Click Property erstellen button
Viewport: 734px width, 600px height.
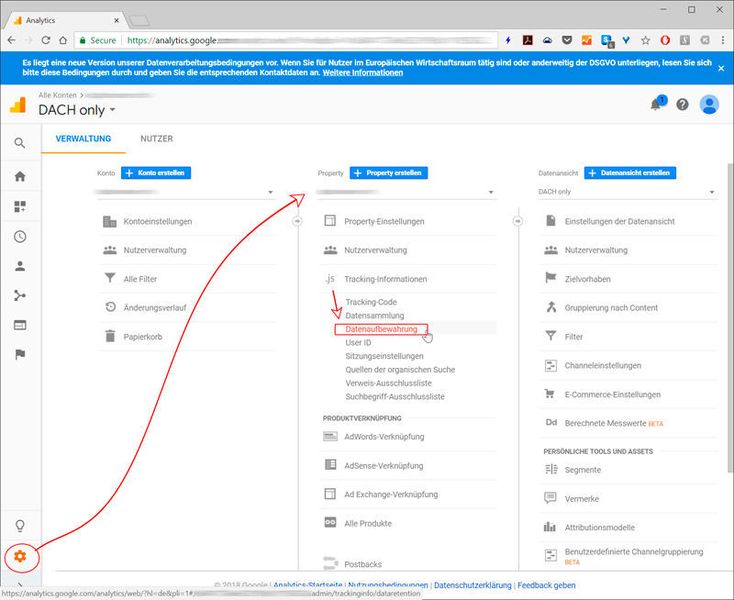(389, 173)
